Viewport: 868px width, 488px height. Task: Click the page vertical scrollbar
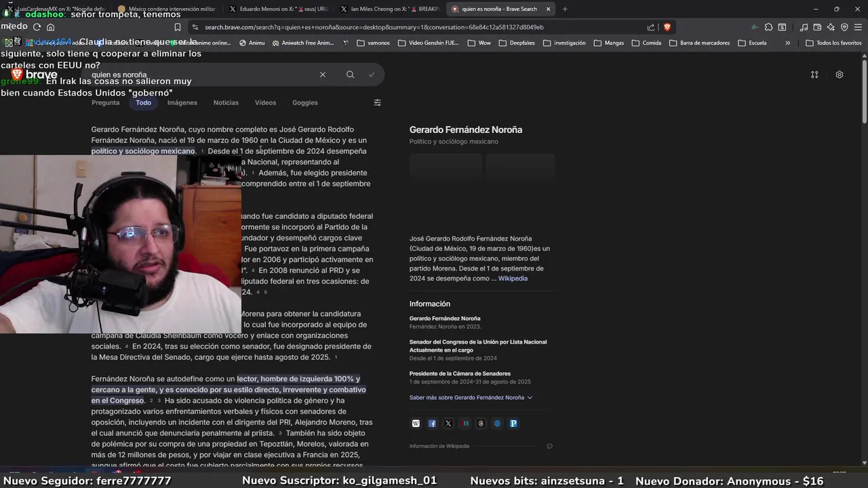864,91
